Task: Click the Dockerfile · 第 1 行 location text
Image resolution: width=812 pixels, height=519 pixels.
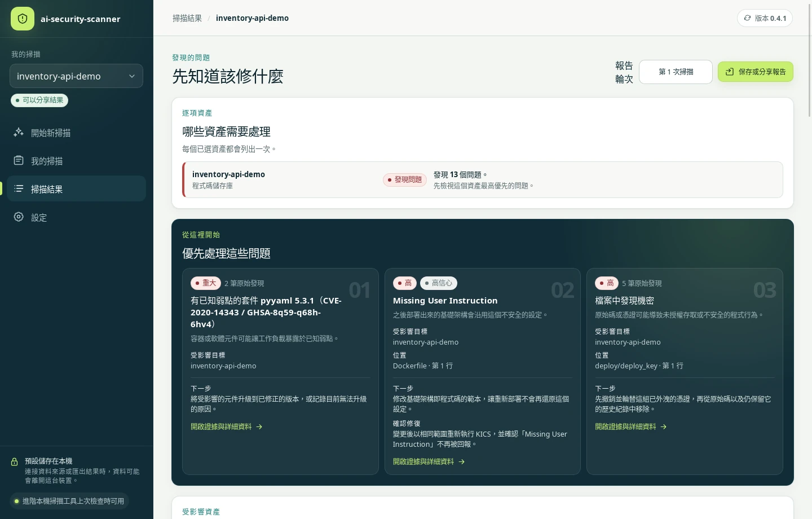Action: (x=423, y=366)
